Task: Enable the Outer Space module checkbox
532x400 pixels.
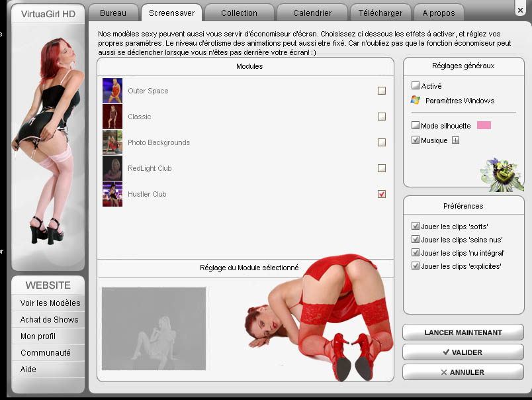Action: click(382, 91)
